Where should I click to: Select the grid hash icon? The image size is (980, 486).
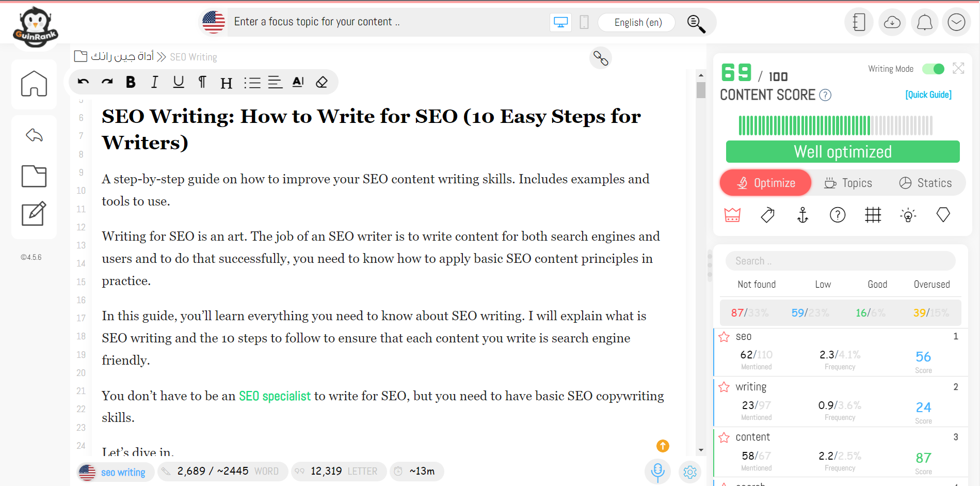click(x=873, y=215)
